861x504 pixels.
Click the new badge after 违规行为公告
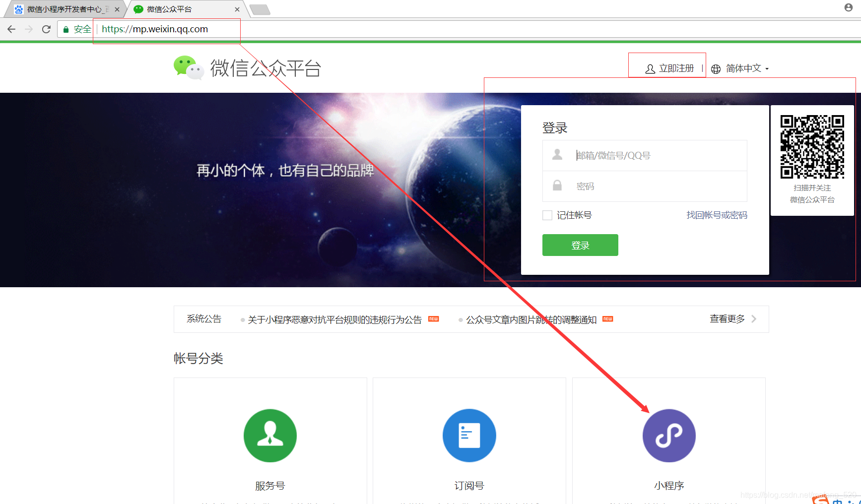pyautogui.click(x=433, y=319)
